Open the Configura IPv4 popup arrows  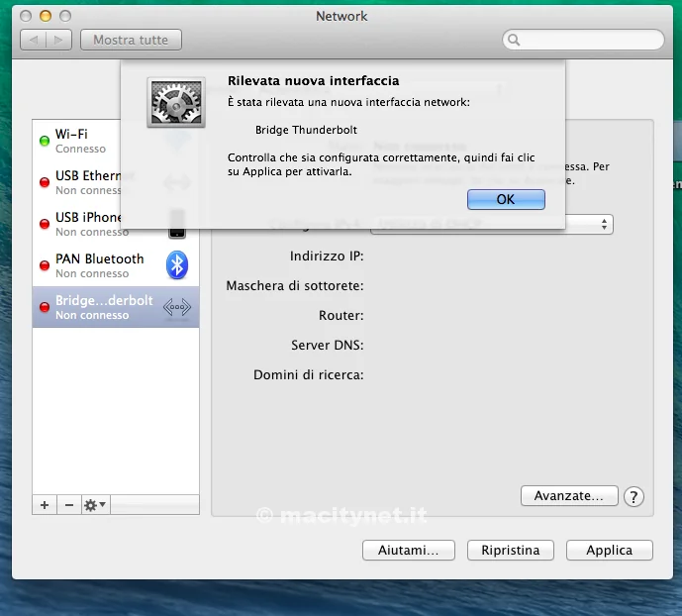(604, 225)
